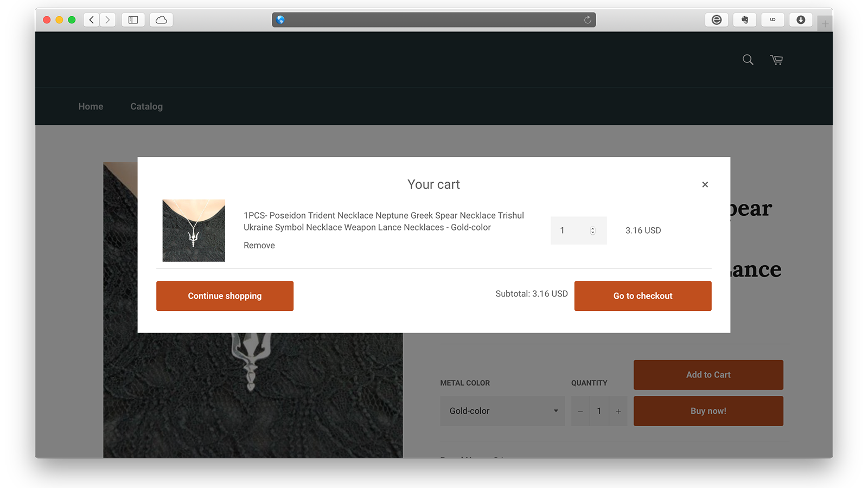
Task: Decrease product quantity with the minus control
Action: click(x=580, y=411)
